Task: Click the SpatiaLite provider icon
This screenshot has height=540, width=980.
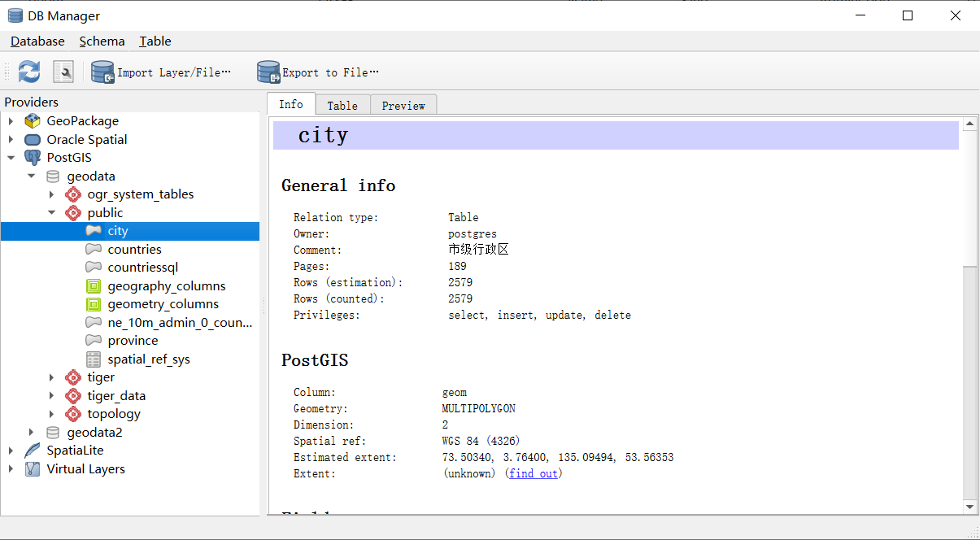Action: 33,451
